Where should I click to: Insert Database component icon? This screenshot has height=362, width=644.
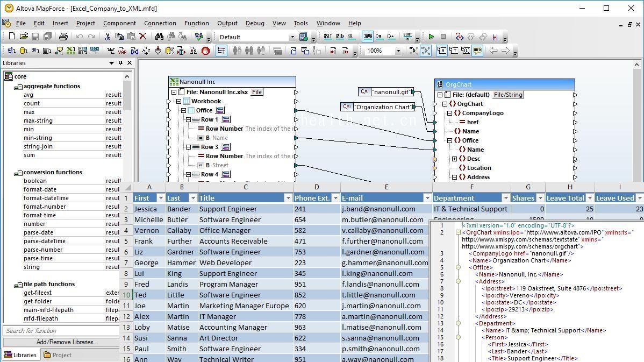click(24, 51)
